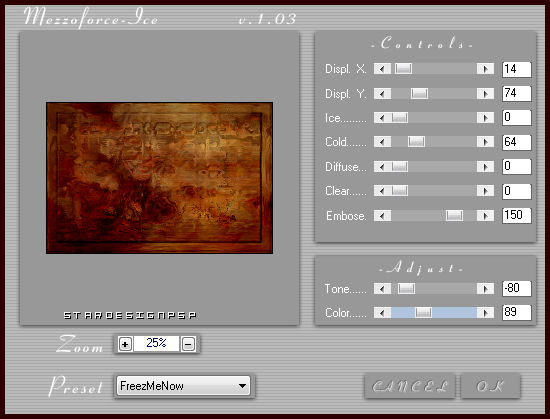
Task: Click right arrow of Displ. Y slider
Action: tap(485, 94)
